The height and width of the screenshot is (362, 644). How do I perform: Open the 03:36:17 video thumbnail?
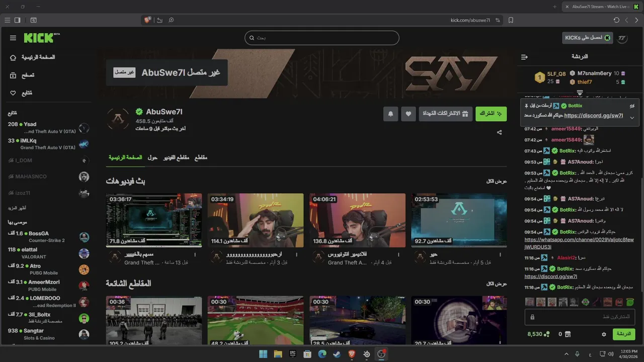154,220
